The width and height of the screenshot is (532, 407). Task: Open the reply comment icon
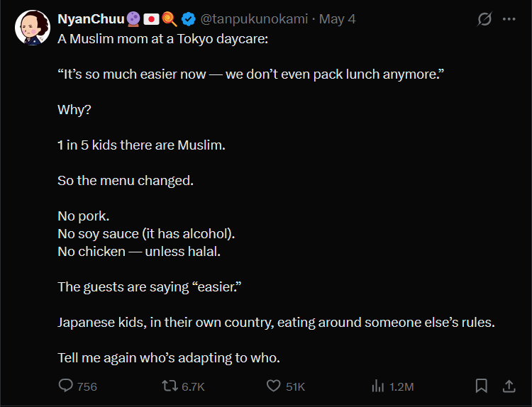click(65, 386)
